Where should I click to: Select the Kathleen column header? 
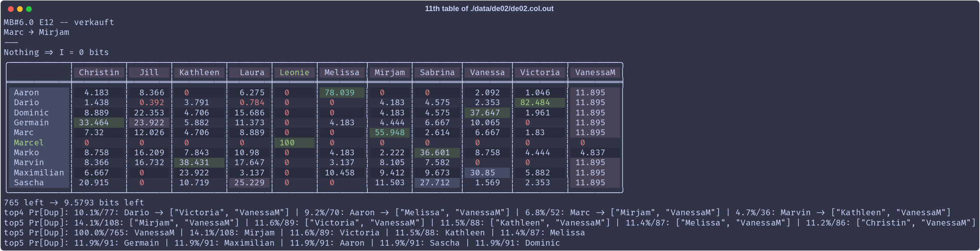[x=199, y=72]
